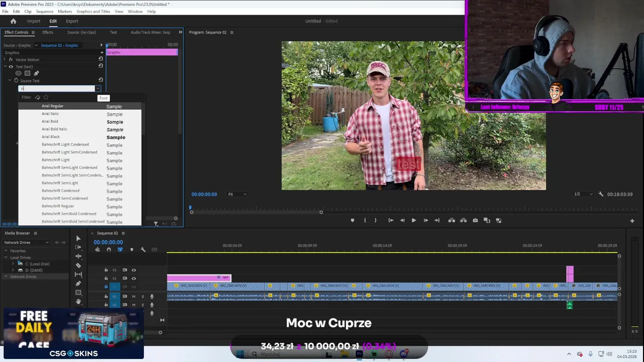This screenshot has width=644, height=362.
Task: Step back one frame
Action: [402, 220]
